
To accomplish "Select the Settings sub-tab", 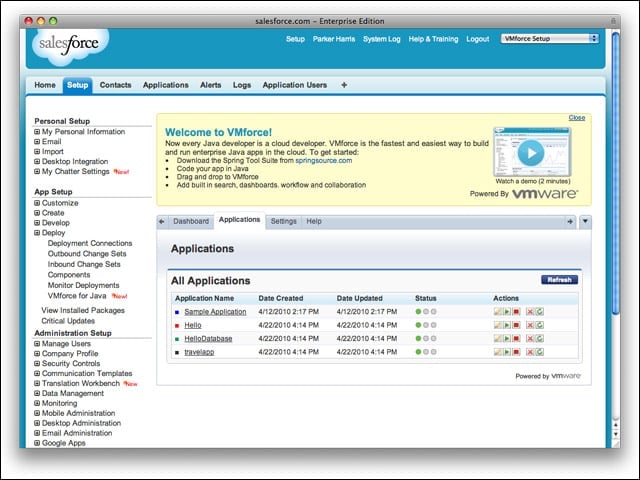I will tap(283, 221).
